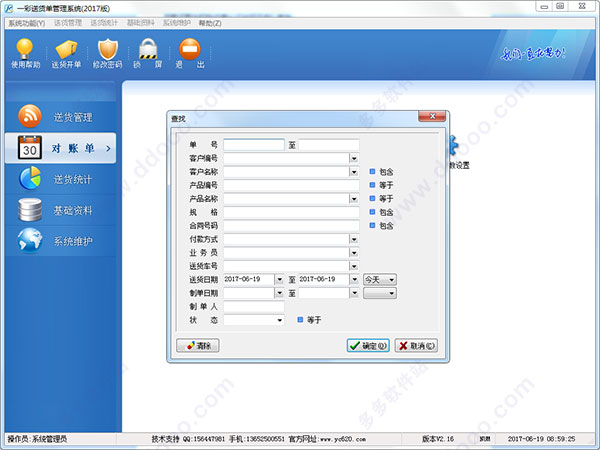Open the 修改密码 shield icon
This screenshot has height=450, width=600.
pyautogui.click(x=108, y=53)
